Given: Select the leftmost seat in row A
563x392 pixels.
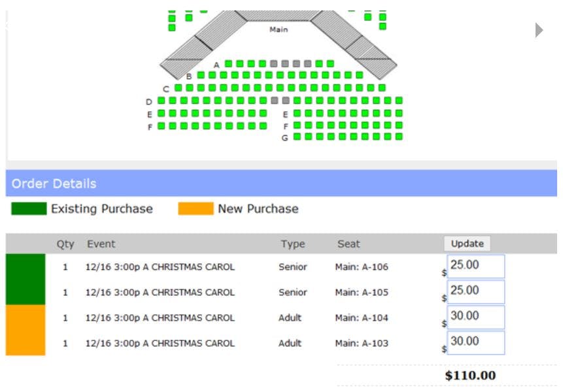Looking at the screenshot, I should [228, 64].
